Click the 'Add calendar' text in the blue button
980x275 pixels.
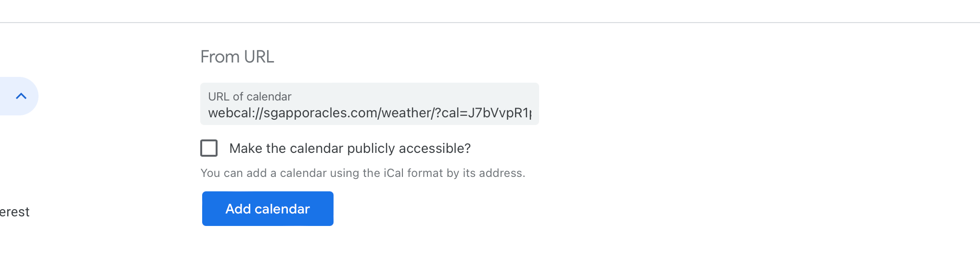pyautogui.click(x=268, y=209)
